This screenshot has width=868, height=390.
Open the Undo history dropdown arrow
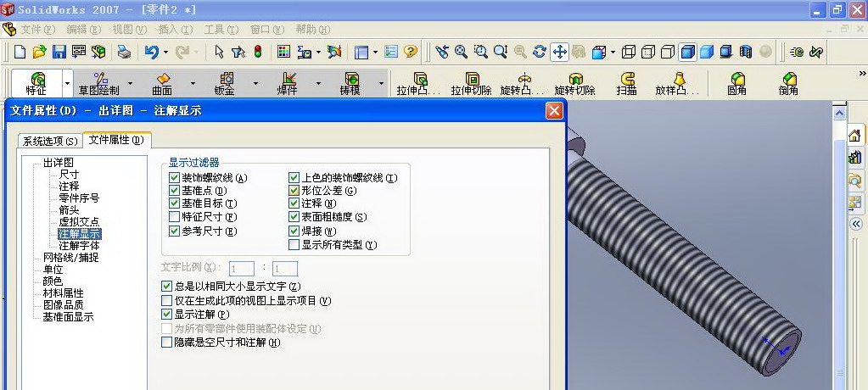(165, 53)
